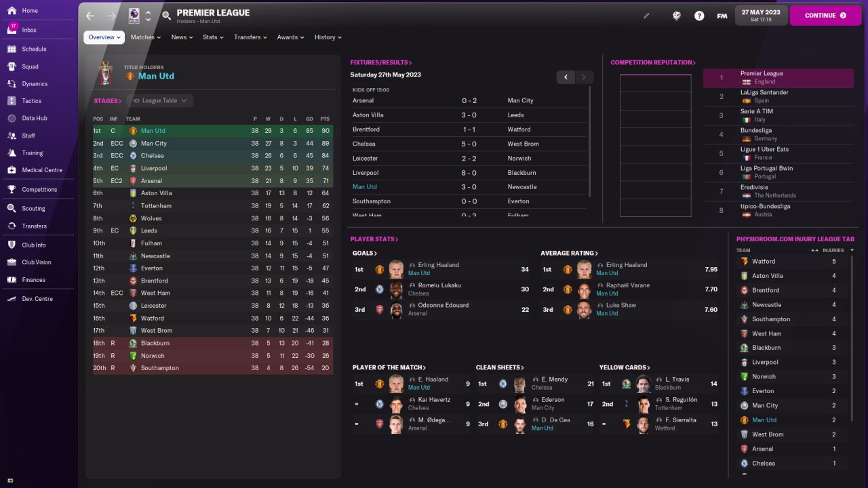Click the Liverpool 8 - 0 Blackburn result

pyautogui.click(x=469, y=173)
